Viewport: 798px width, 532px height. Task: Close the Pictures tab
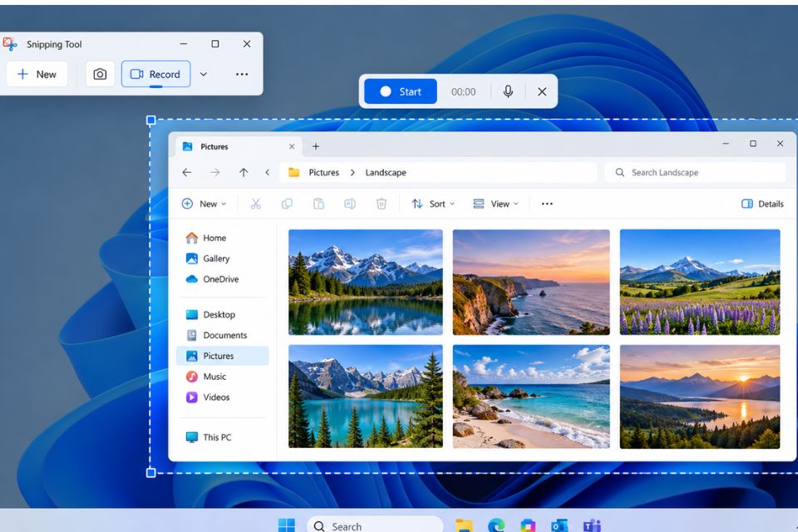click(292, 146)
